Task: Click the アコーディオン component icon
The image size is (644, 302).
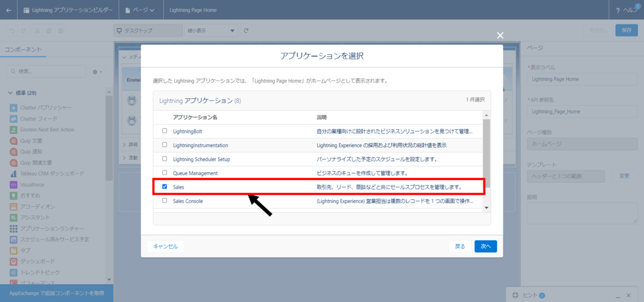Action: tap(13, 206)
